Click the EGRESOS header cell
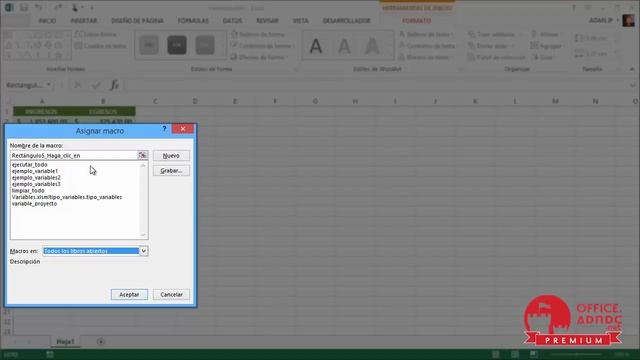The height and width of the screenshot is (360, 640). (x=103, y=111)
